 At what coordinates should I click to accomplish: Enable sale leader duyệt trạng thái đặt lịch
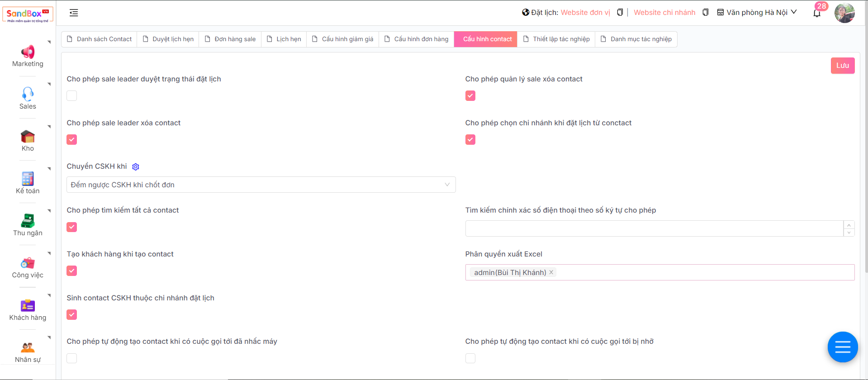[72, 96]
